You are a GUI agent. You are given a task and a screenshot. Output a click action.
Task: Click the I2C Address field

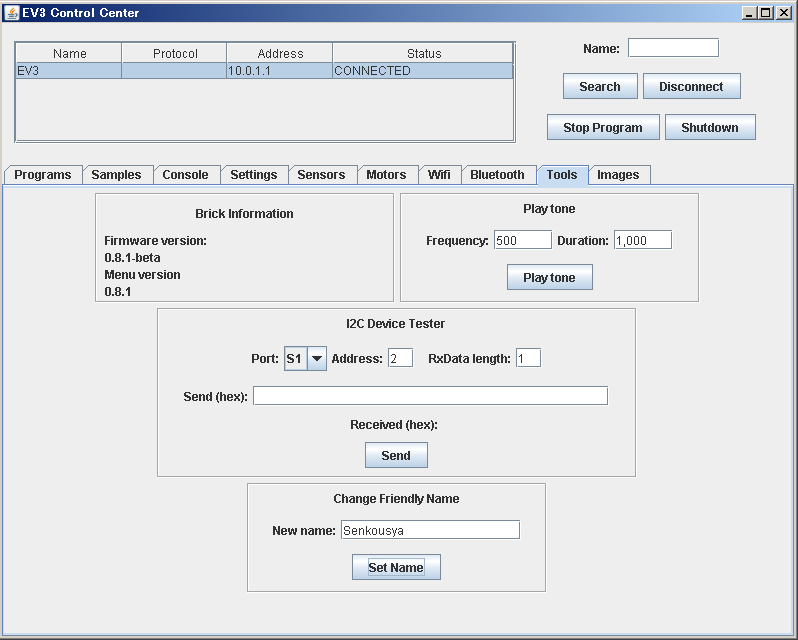(x=401, y=358)
